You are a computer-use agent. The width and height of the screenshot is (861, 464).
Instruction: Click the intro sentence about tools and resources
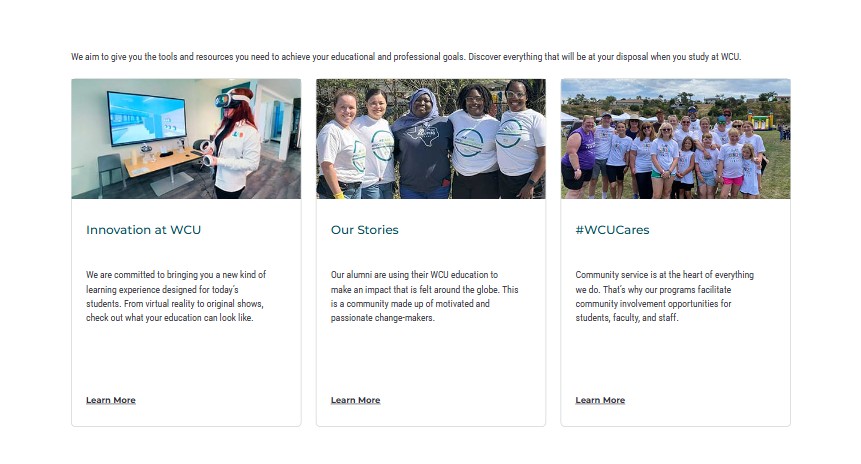click(x=406, y=57)
